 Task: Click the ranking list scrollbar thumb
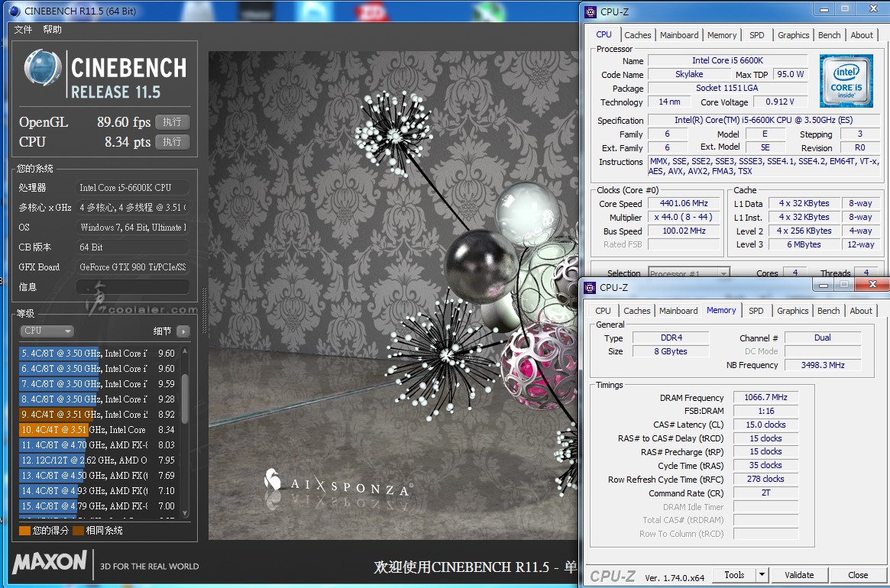click(x=184, y=399)
